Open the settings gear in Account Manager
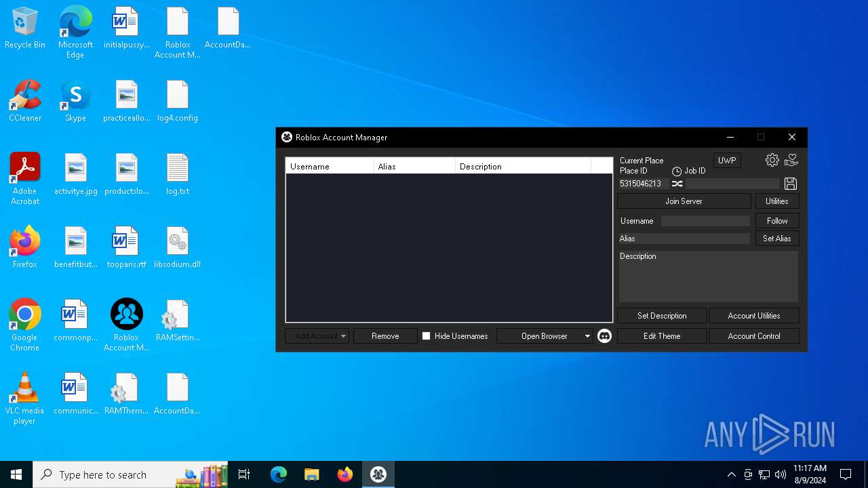This screenshot has height=488, width=868. click(x=772, y=160)
